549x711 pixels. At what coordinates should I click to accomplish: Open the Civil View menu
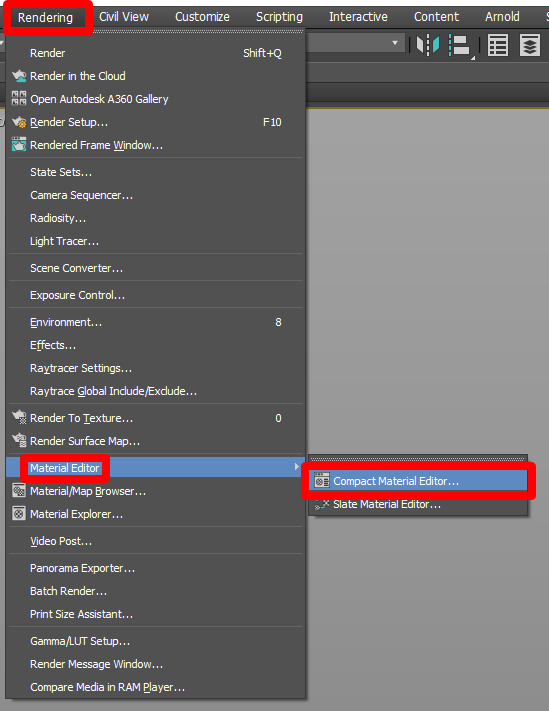pos(124,17)
